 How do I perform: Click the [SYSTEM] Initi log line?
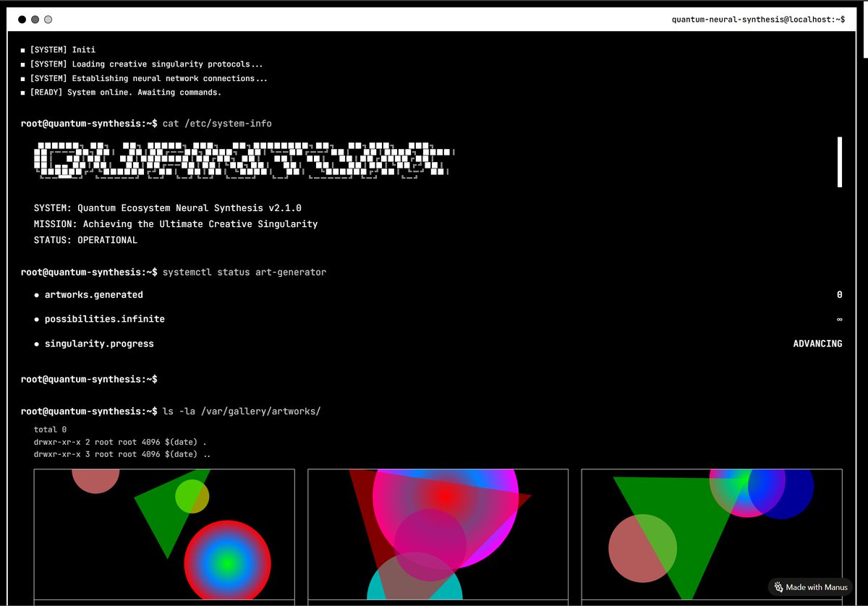point(62,50)
